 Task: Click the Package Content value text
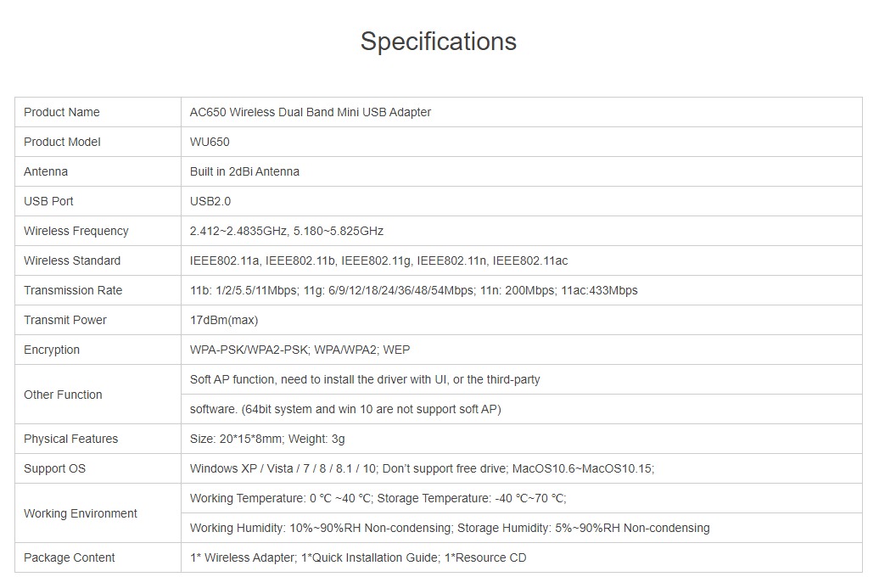[x=358, y=557]
